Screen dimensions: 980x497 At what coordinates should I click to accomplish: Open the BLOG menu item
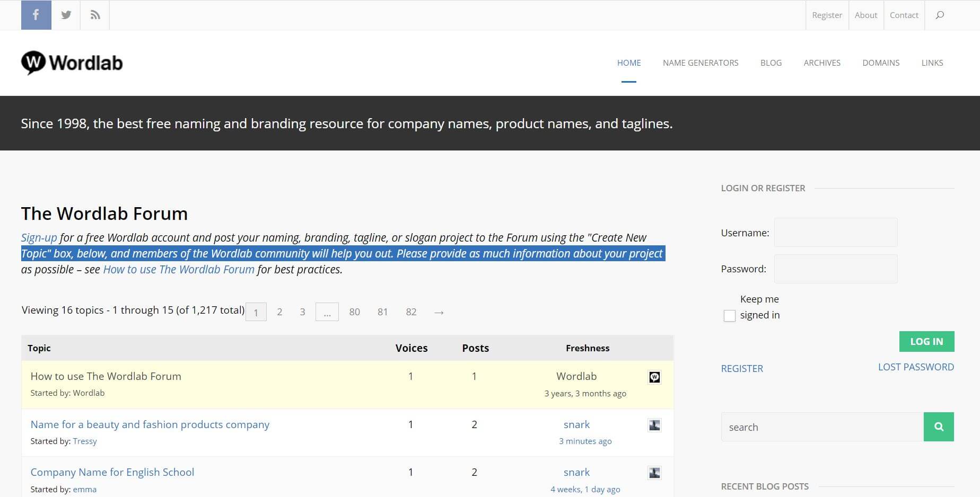point(771,63)
